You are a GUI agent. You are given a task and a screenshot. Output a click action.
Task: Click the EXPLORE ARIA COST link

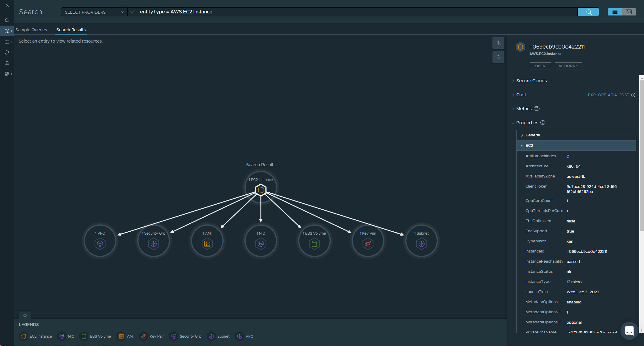tap(609, 95)
